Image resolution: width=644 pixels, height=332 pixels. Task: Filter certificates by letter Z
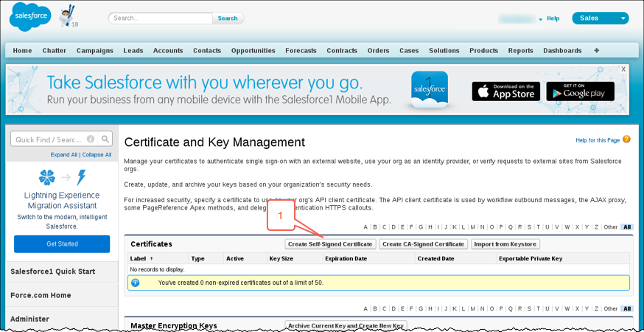click(x=596, y=227)
